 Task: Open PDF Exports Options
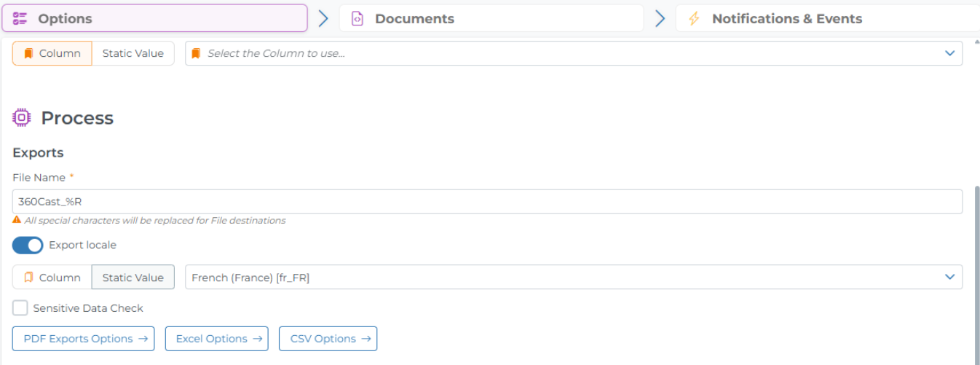tap(84, 339)
